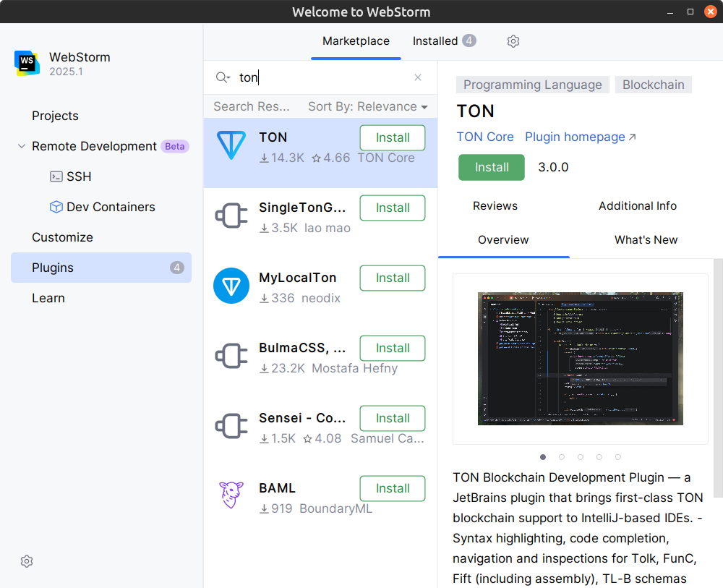
Task: Click the Programming Language tag
Action: (x=533, y=85)
